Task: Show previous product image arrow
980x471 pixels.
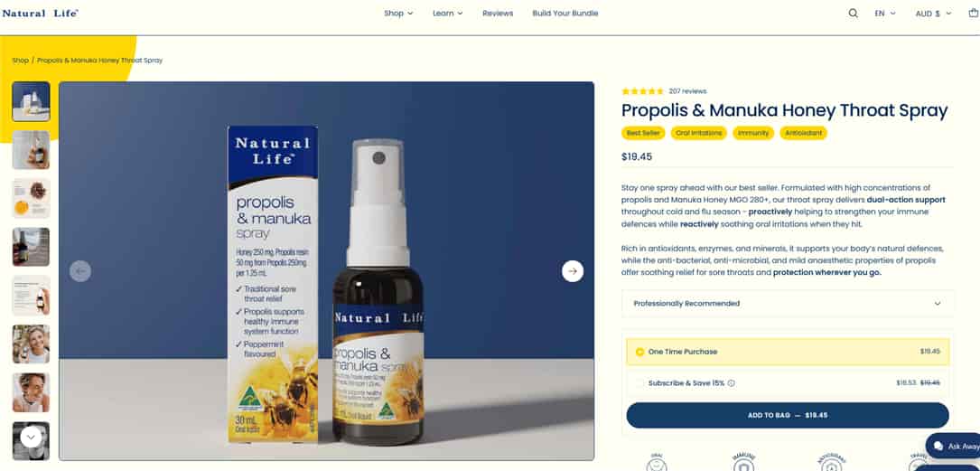Action: (x=80, y=271)
